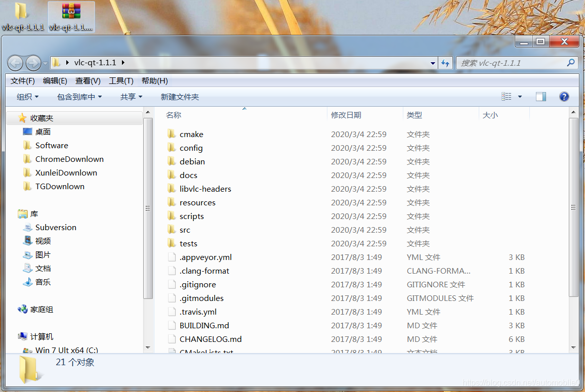Open the 查看(V) menu

(88, 81)
